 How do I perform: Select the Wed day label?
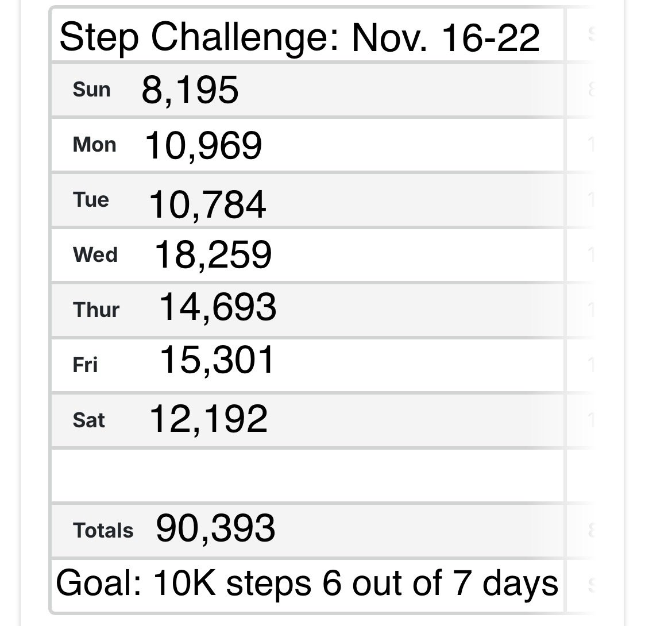click(x=95, y=254)
